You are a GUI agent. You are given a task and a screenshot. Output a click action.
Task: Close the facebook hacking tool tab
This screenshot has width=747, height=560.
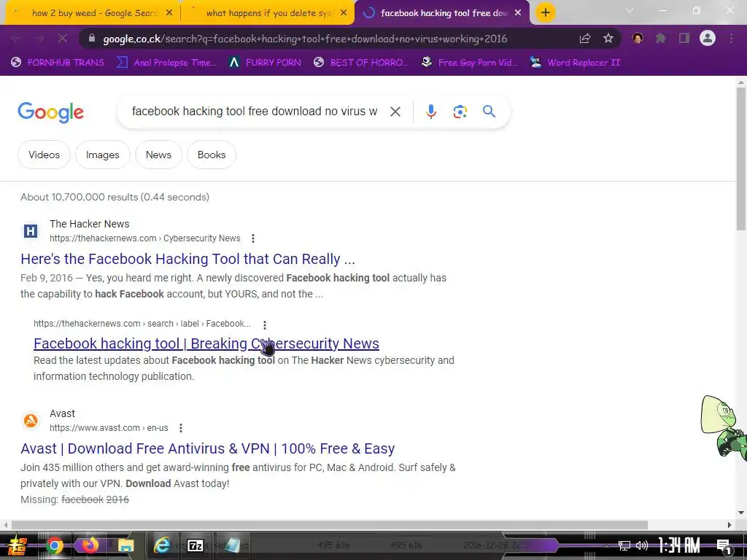[518, 13]
